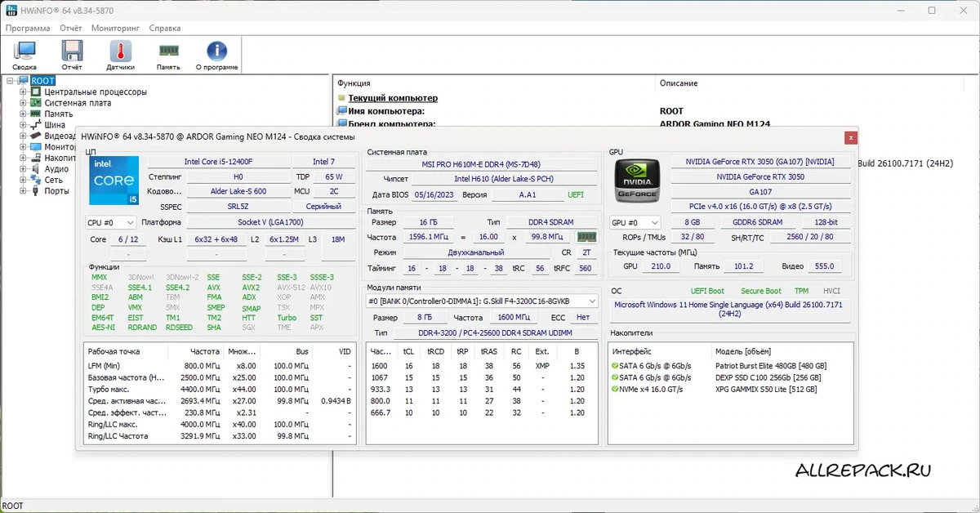This screenshot has width=980, height=513.
Task: Click the Intel Core i5-12400F name field
Action: click(x=219, y=162)
